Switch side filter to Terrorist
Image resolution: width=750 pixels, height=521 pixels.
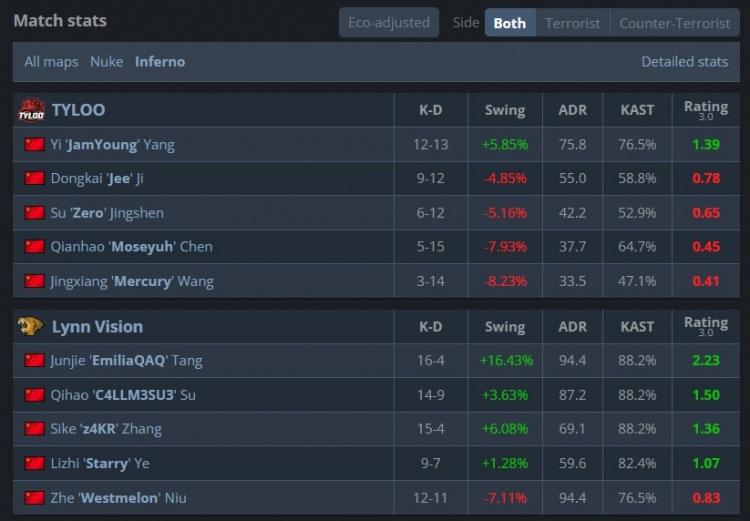(573, 23)
